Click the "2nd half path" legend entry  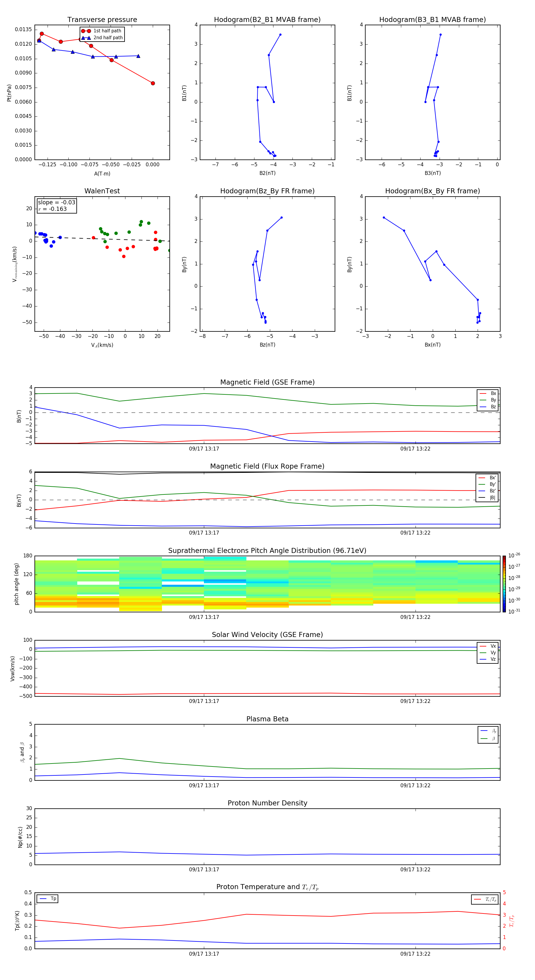click(x=103, y=38)
